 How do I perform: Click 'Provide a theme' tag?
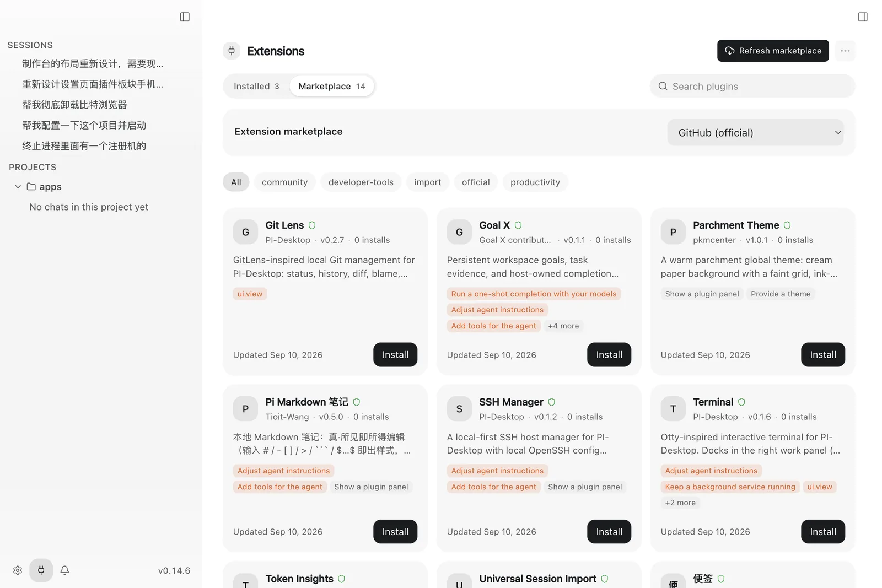coord(781,294)
